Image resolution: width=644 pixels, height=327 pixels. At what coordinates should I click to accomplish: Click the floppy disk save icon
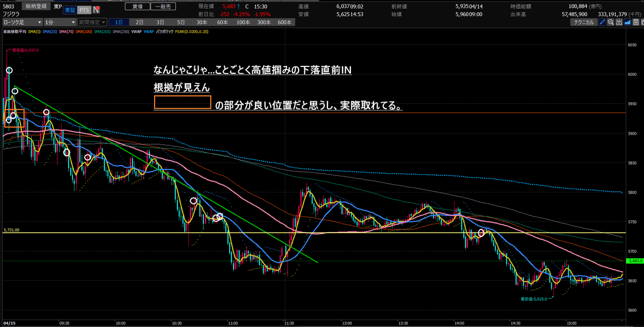(635, 23)
